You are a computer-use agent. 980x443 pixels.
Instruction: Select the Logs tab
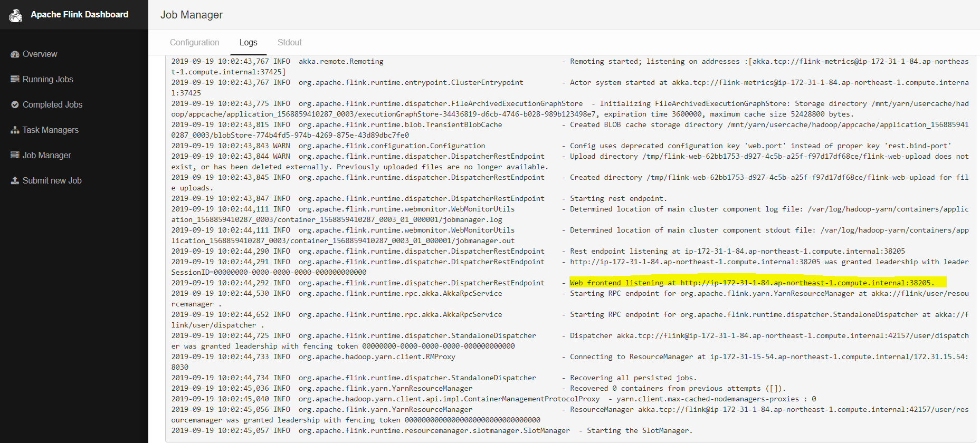[248, 43]
